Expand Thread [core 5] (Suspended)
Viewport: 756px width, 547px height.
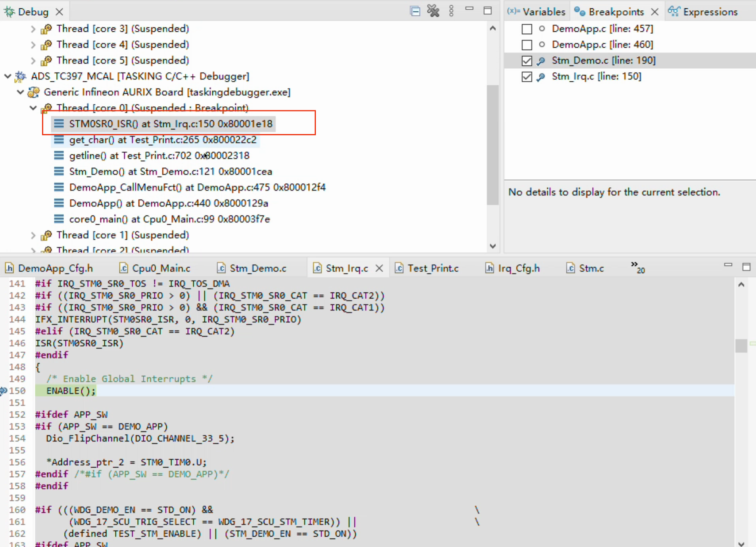(33, 61)
